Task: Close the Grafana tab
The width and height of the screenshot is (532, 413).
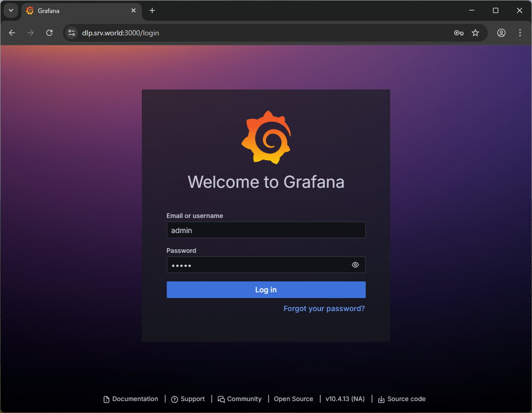Action: pyautogui.click(x=134, y=10)
